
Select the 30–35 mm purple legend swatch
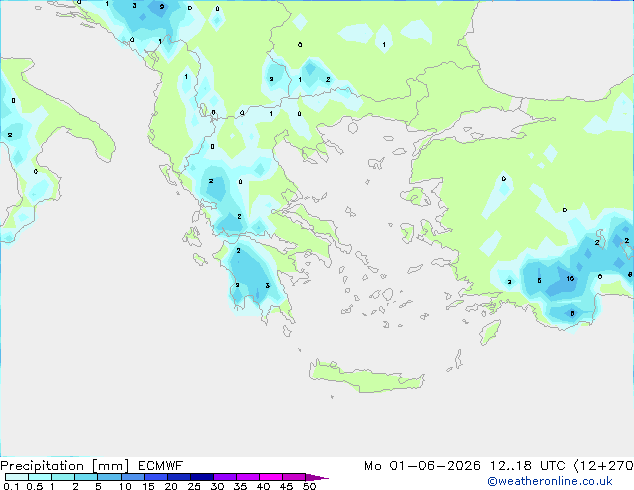[224, 477]
